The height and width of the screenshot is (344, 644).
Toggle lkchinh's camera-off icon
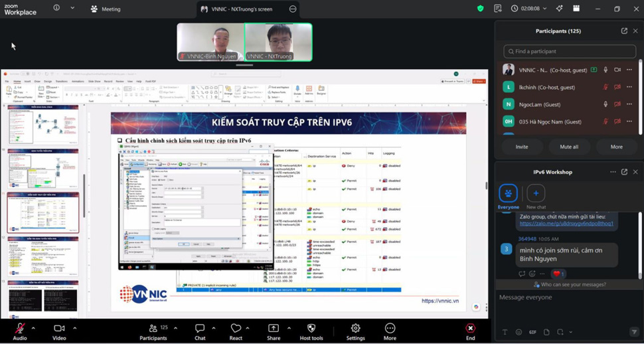(x=617, y=87)
